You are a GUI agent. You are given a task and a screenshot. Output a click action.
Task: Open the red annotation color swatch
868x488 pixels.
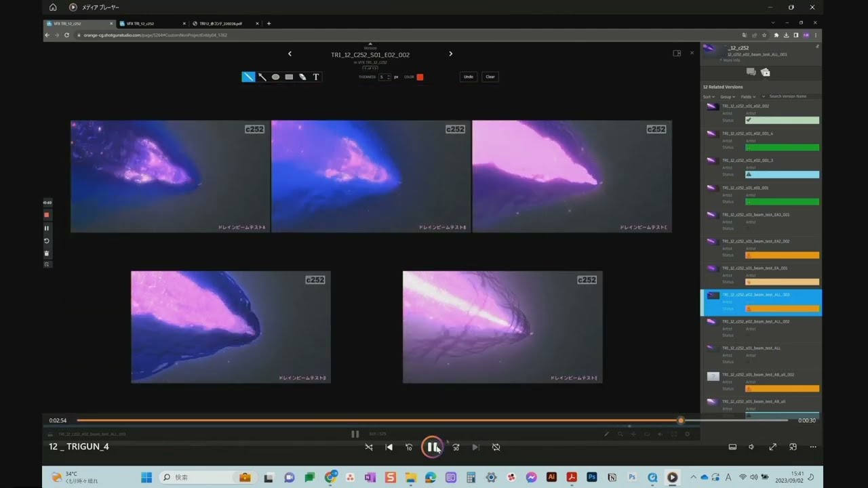pos(420,77)
